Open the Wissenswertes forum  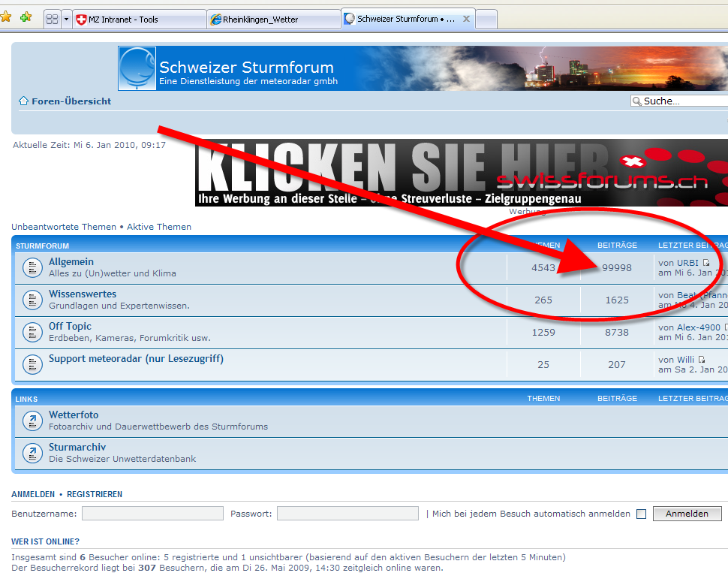coord(82,294)
